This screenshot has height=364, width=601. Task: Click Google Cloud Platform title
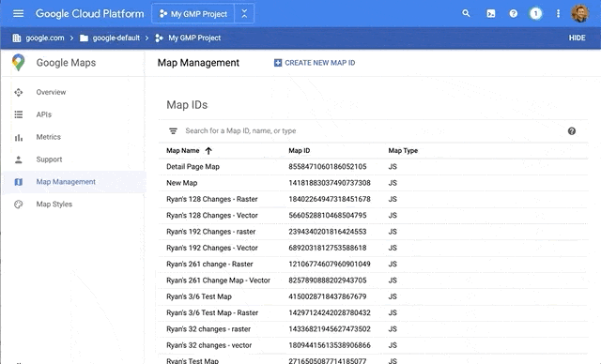click(90, 14)
